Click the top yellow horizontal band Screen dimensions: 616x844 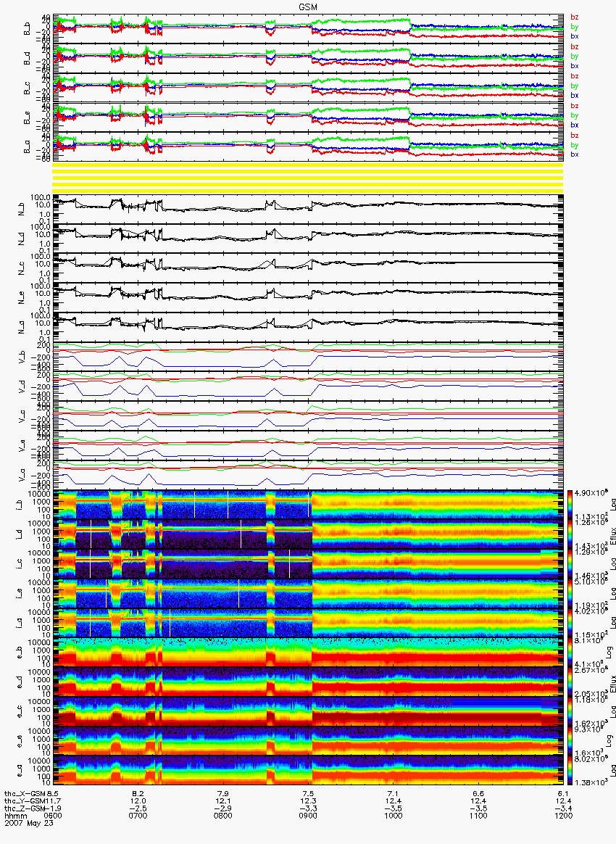pyautogui.click(x=308, y=165)
